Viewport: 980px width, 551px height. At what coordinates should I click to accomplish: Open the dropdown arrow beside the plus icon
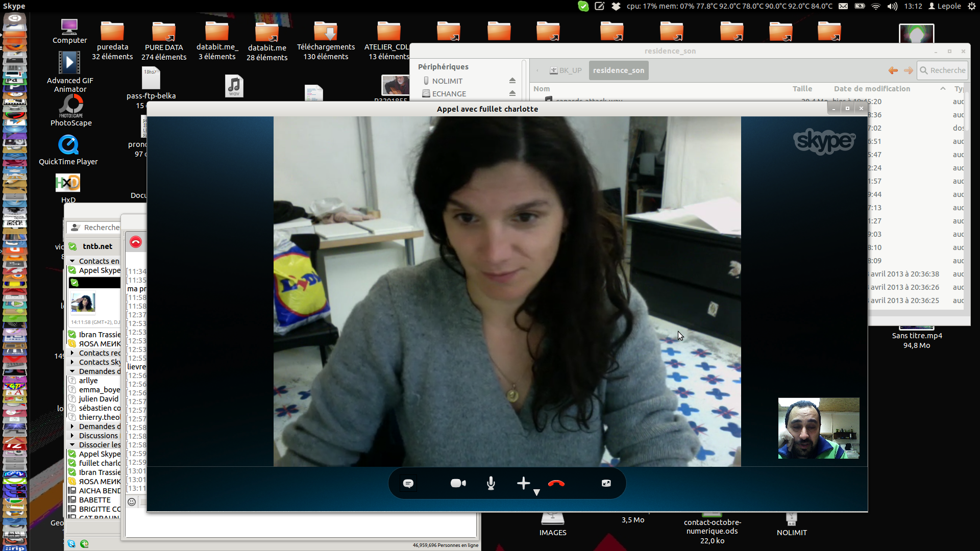536,492
